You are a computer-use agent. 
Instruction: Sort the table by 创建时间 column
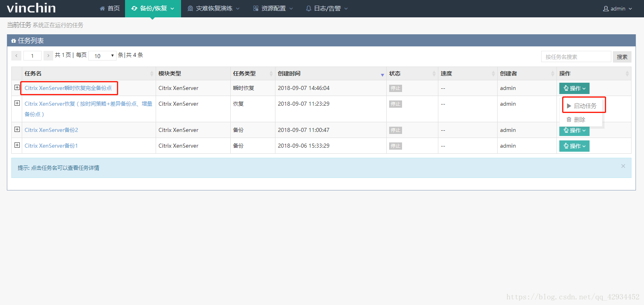tap(329, 73)
